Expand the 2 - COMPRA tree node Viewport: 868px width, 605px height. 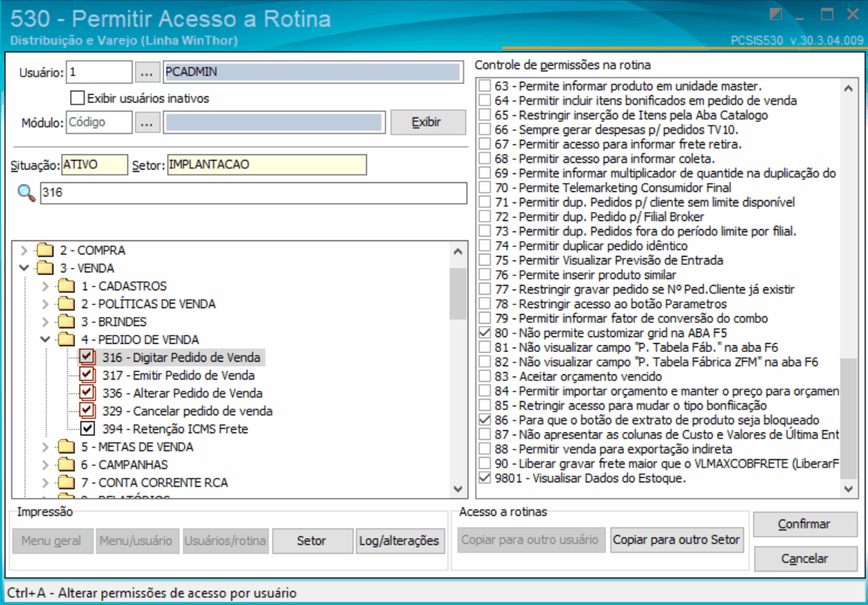(24, 251)
